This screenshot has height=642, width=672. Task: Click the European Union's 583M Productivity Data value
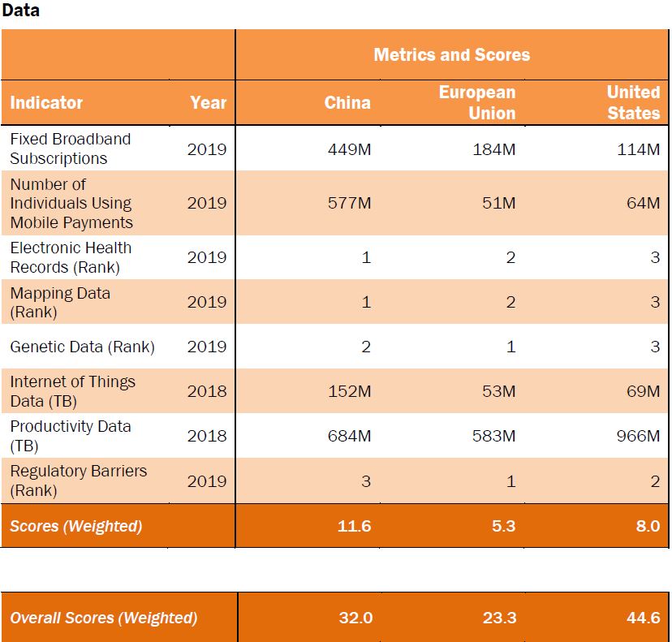tap(493, 436)
